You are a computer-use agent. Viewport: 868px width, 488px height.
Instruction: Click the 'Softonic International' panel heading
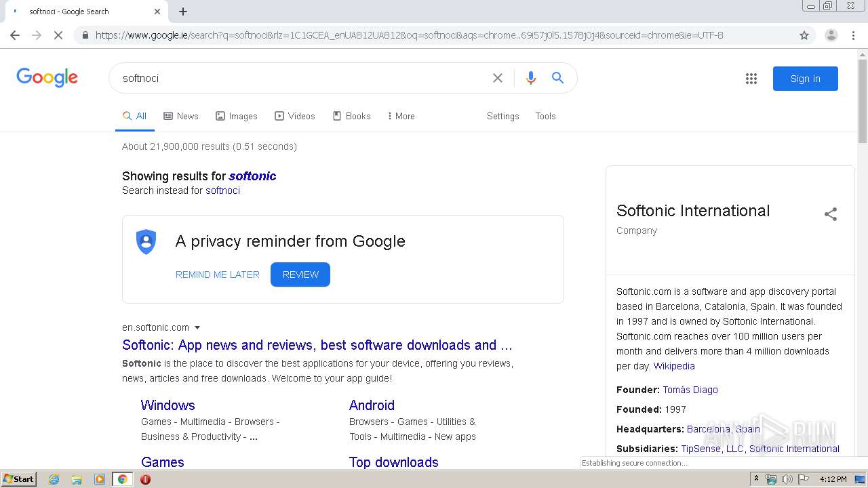(693, 211)
